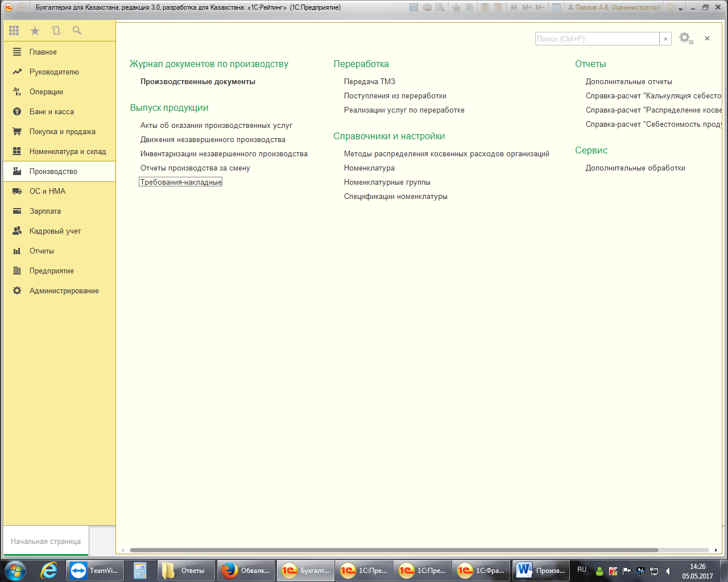This screenshot has height=582, width=728.
Task: Open the calculator icon in the title bar
Action: (x=485, y=7)
